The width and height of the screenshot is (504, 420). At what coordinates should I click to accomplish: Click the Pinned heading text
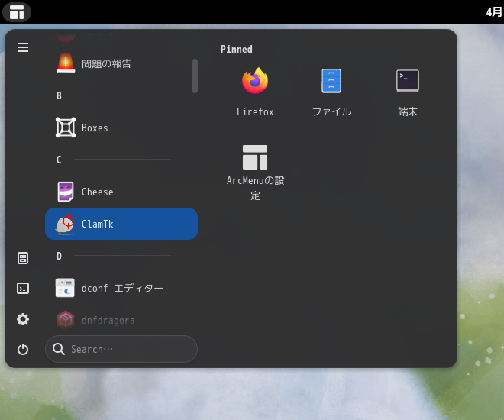(236, 49)
